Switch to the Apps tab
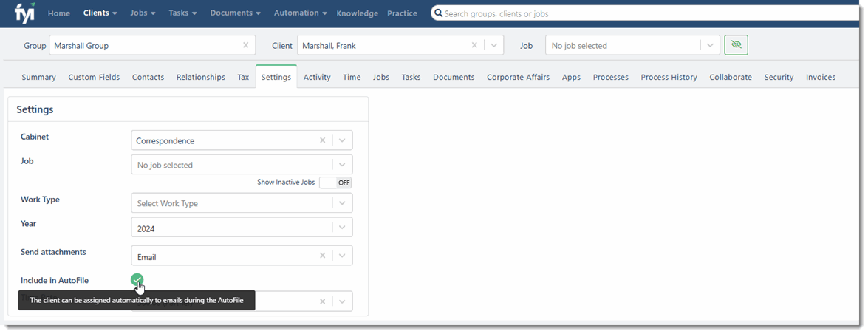The height and width of the screenshot is (334, 868). (x=571, y=77)
